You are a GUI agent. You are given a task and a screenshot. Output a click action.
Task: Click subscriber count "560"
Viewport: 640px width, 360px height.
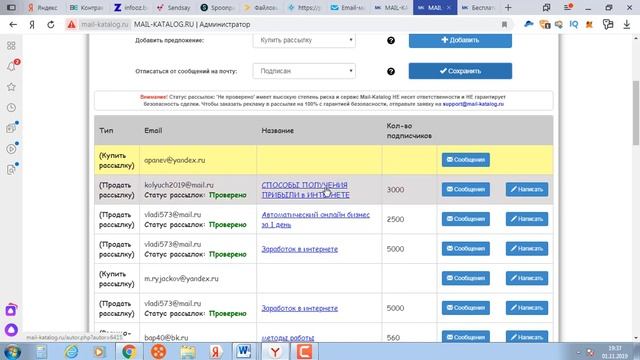(x=393, y=338)
